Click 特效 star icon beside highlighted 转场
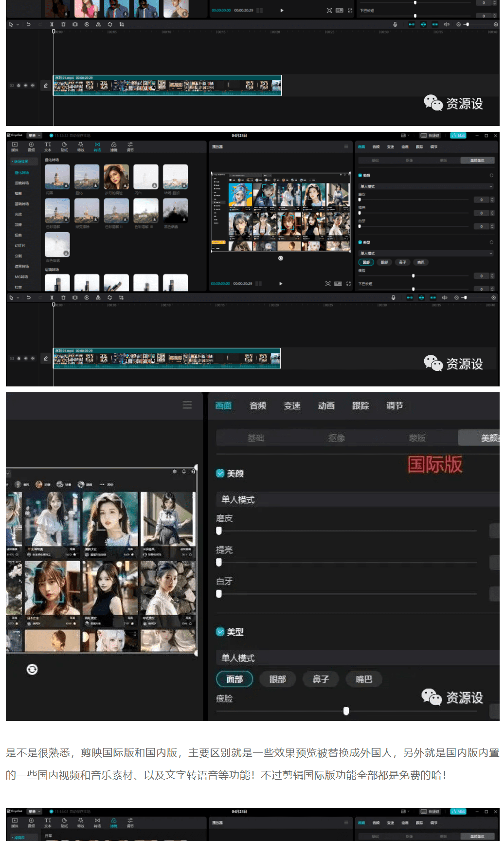 click(81, 146)
